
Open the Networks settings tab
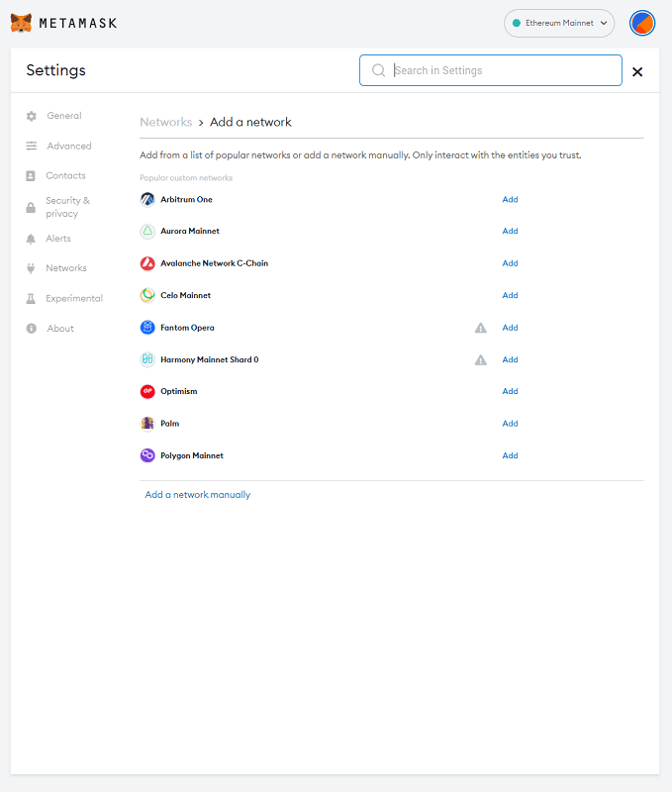pyautogui.click(x=66, y=268)
